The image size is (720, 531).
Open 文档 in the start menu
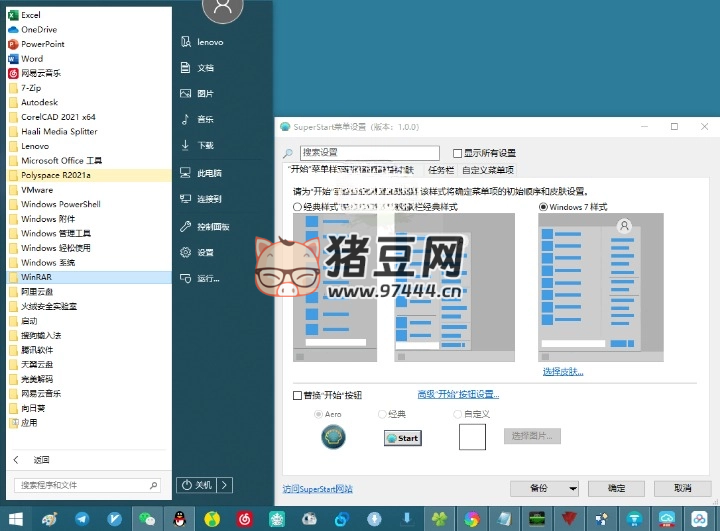click(x=197, y=68)
